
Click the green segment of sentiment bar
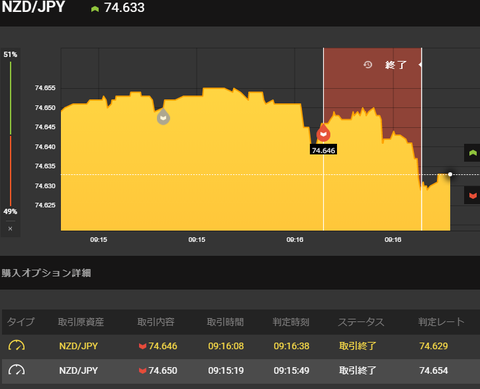click(x=10, y=98)
